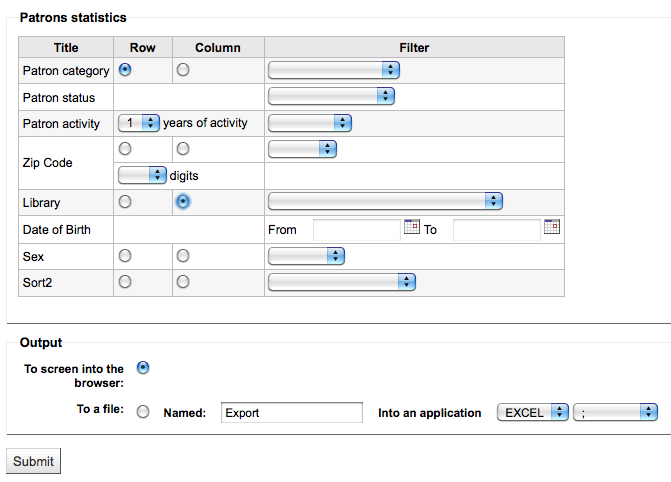Change years of activity dropdown
This screenshot has width=671, height=482.
(x=139, y=123)
